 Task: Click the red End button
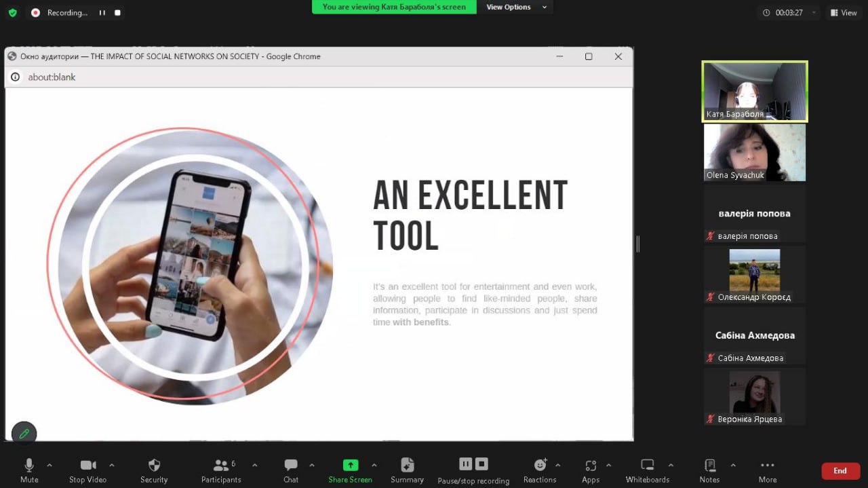[x=840, y=471]
